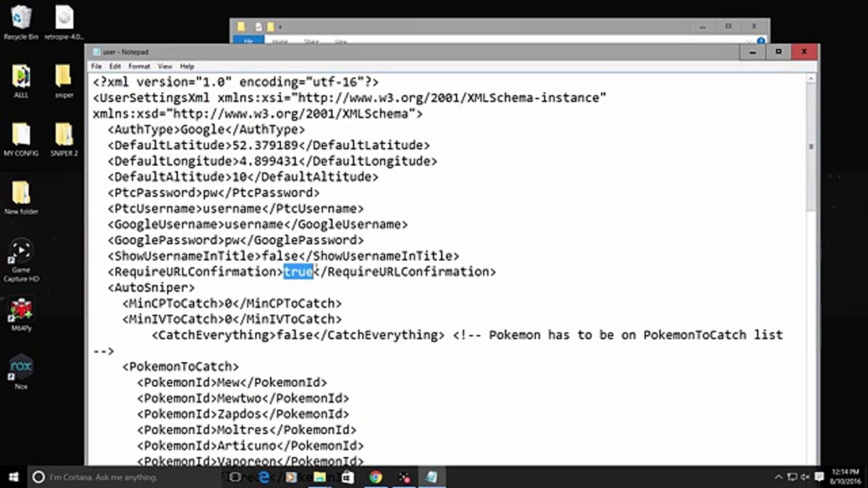Select the M64Py desktop shortcut
Viewport: 868px width, 488px height.
tap(21, 314)
